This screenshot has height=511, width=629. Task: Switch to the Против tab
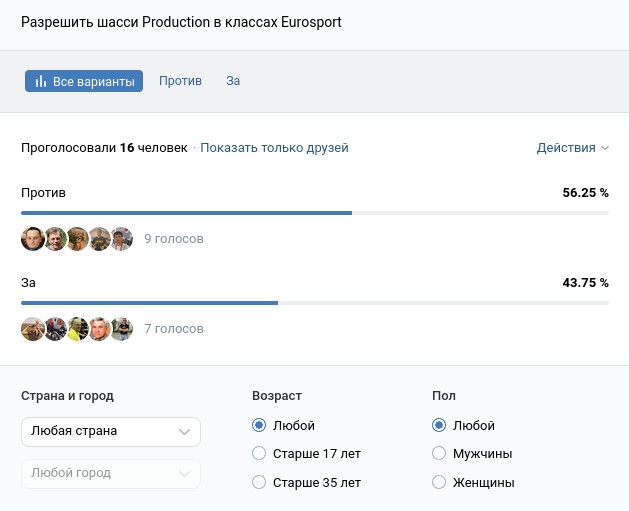(180, 81)
